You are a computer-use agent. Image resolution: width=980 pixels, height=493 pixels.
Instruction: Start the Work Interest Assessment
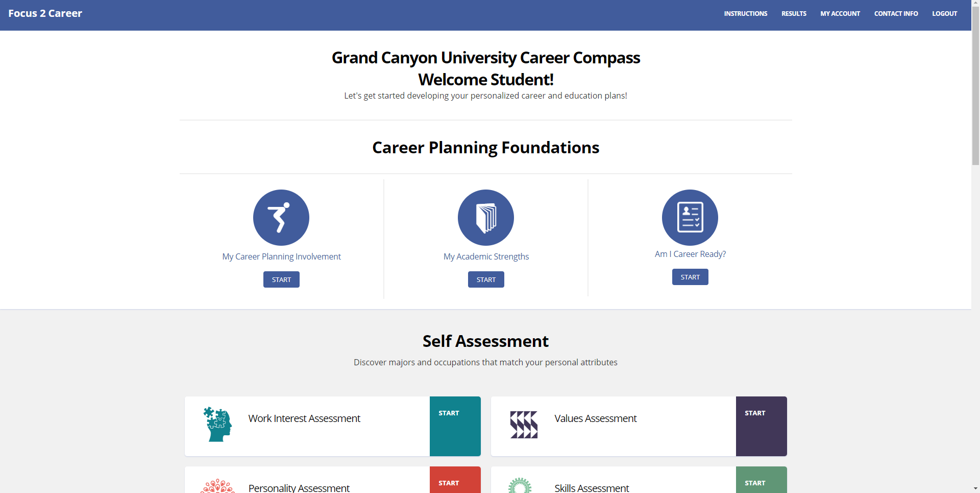(455, 426)
